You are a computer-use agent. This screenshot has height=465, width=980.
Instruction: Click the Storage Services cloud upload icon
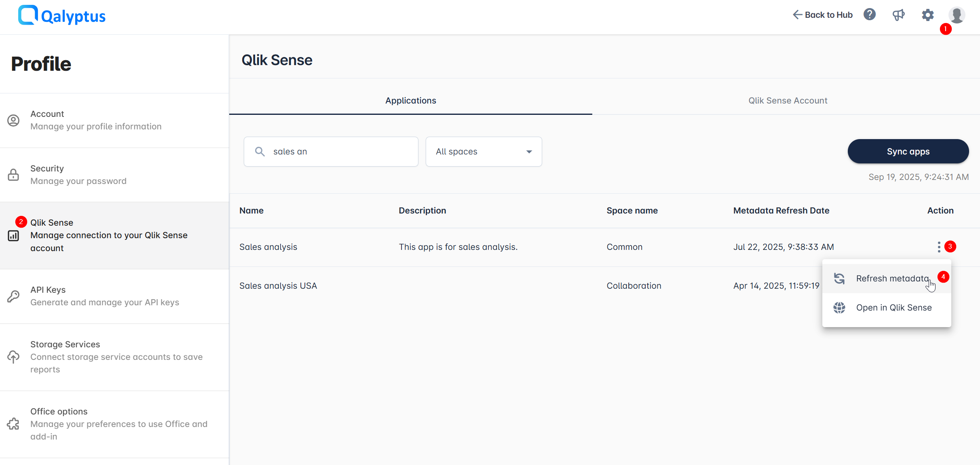point(13,357)
